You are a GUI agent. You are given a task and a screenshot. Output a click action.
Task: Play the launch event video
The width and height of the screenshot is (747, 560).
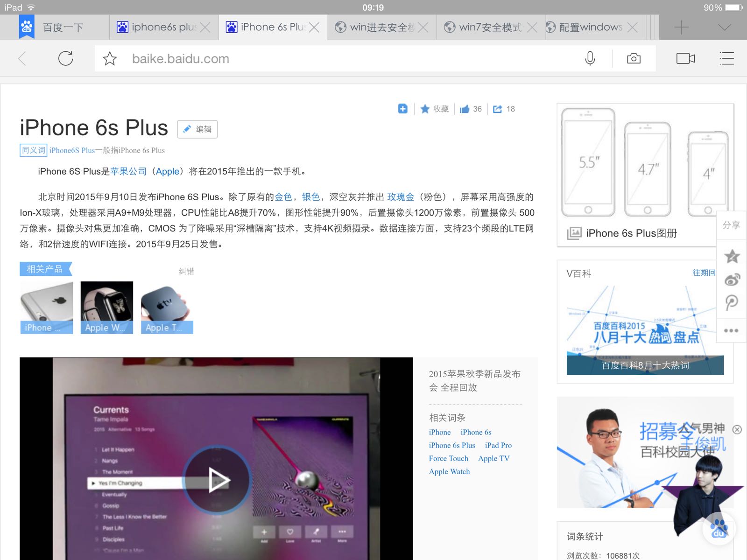[218, 480]
